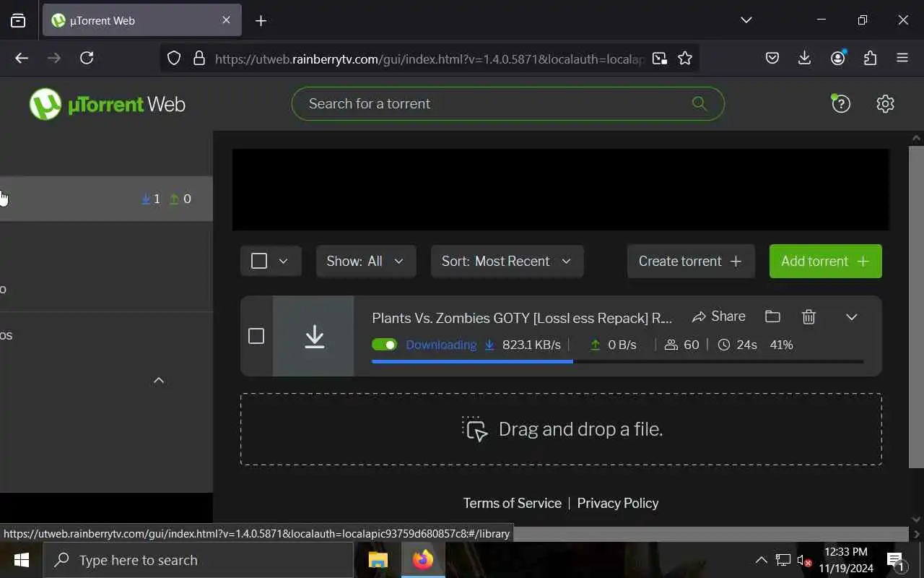The width and height of the screenshot is (924, 578).
Task: Open the list all tabs chevron
Action: click(746, 20)
